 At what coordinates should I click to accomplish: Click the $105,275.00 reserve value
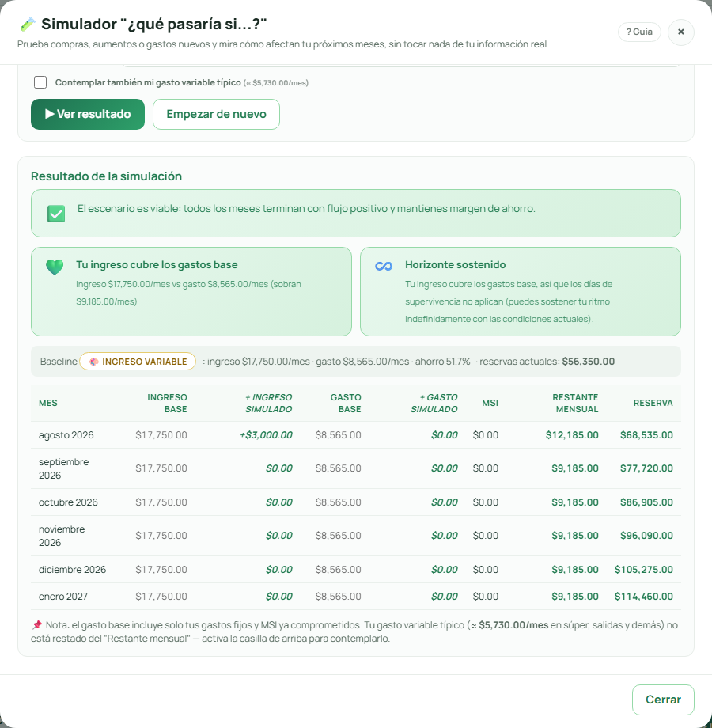click(644, 570)
